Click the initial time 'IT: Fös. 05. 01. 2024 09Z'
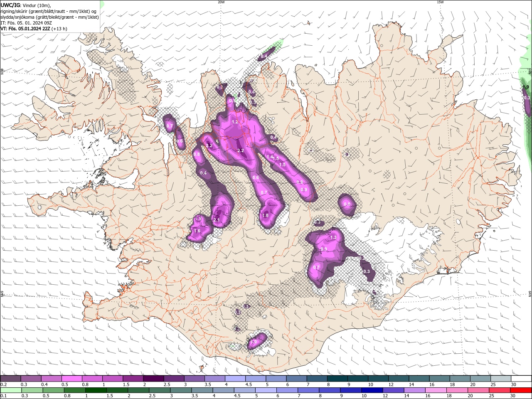The width and height of the screenshot is (532, 399). point(26,23)
